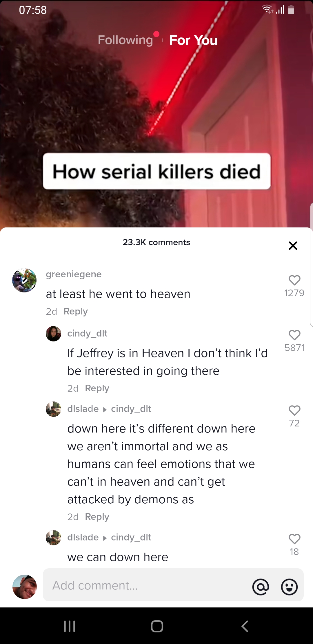Like cindy_dlt's reply heart
This screenshot has width=313, height=644.
(x=294, y=335)
